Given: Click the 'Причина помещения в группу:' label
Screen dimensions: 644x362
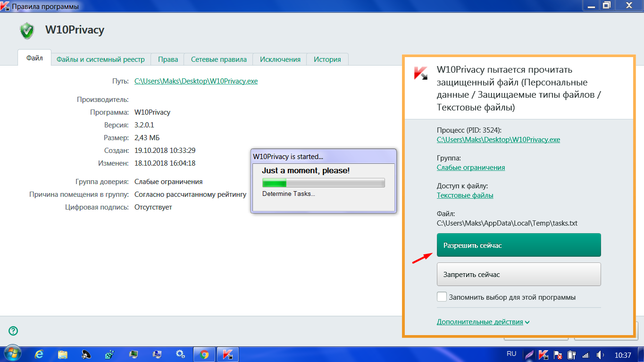Looking at the screenshot, I should [79, 194].
